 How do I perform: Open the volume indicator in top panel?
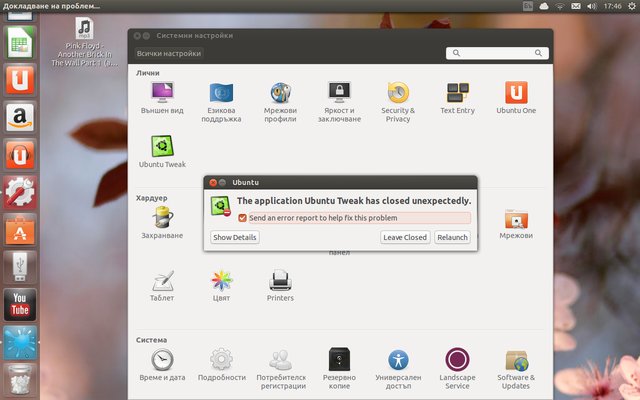(591, 6)
